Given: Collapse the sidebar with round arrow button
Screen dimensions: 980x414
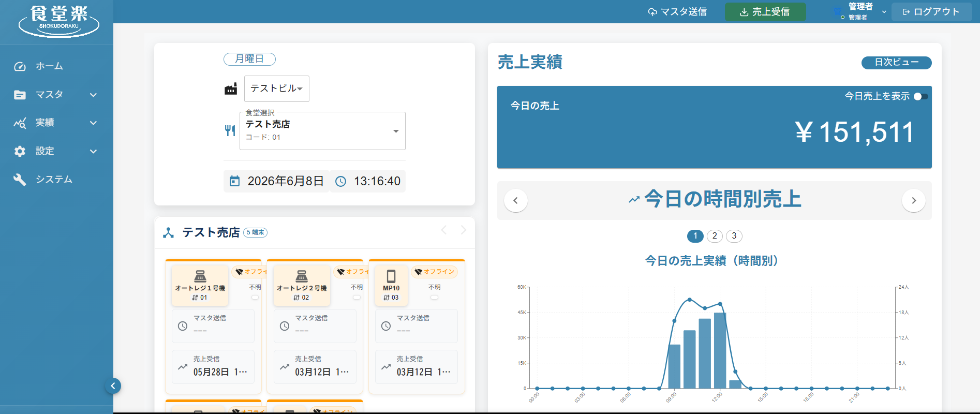Looking at the screenshot, I should pyautogui.click(x=113, y=386).
